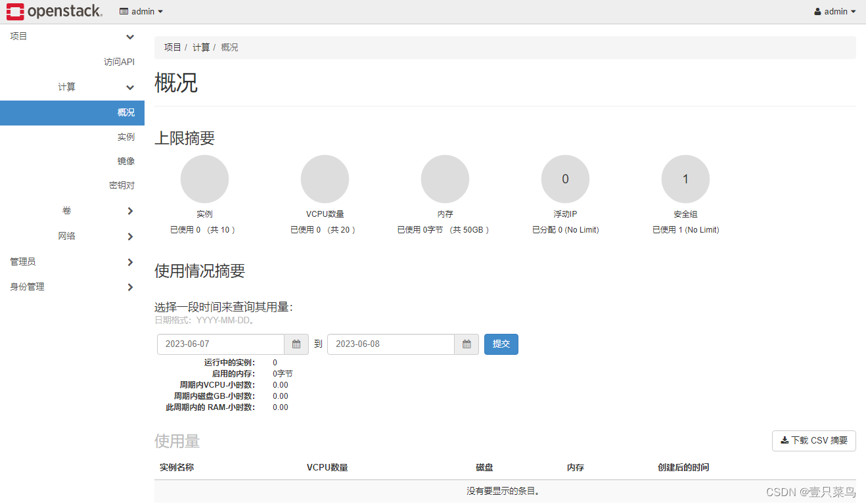Screen dimensions: 866x504
Task: Sort by VCPU数量 column header
Action: point(327,468)
